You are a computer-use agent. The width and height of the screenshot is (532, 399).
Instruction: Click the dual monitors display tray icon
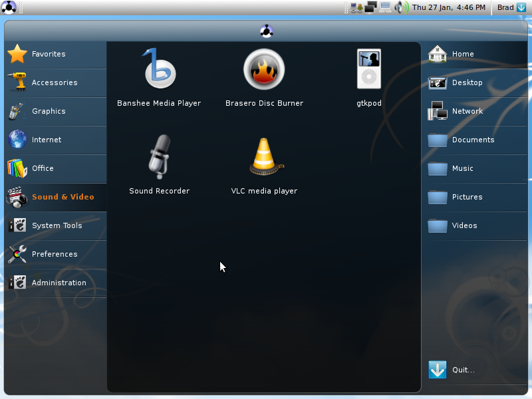370,7
